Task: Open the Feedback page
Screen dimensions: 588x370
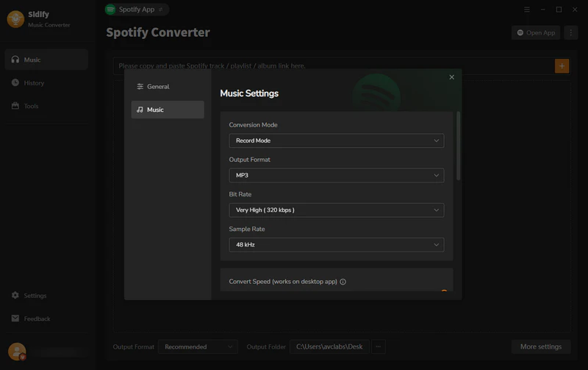Action: click(46, 319)
